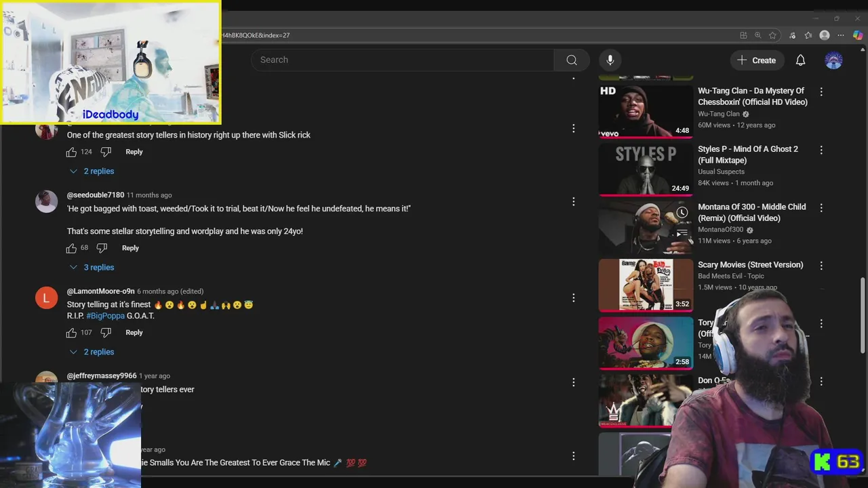
Task: Like the @LamontMoore-o9n comment
Action: coord(71,333)
